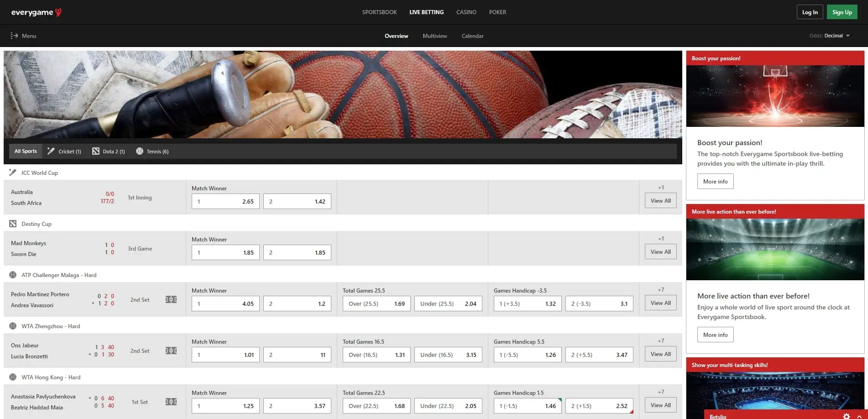
Task: Open live tracker icon for Ons Jabeur match
Action: [171, 351]
